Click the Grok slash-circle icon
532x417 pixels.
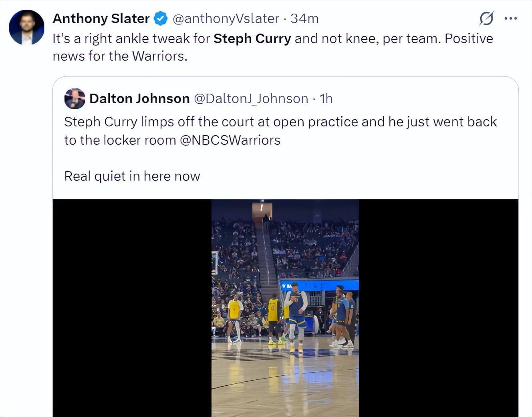(486, 18)
